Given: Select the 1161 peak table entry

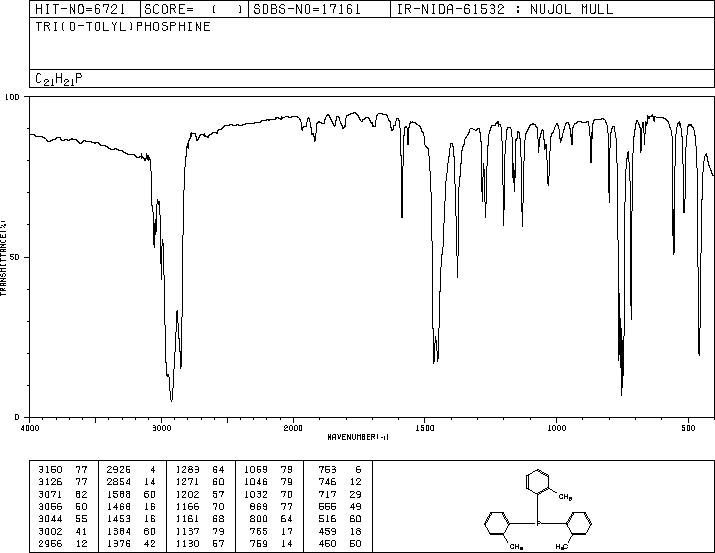Looking at the screenshot, I should [200, 519].
